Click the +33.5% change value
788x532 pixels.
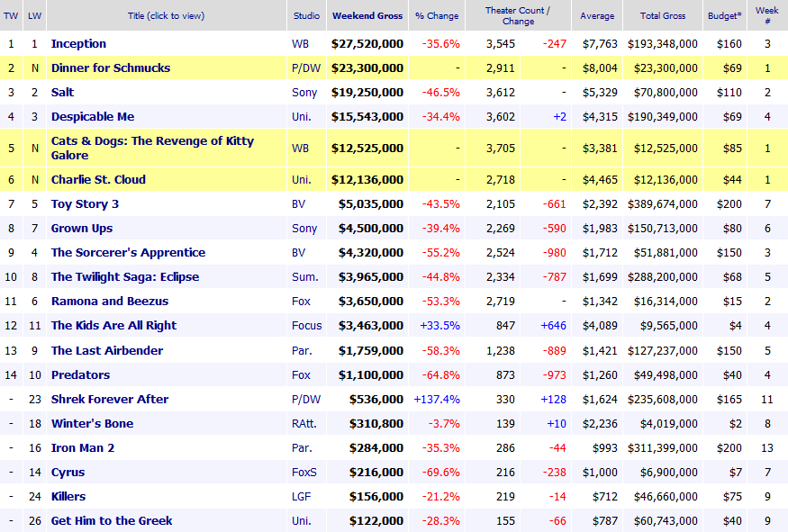[439, 326]
